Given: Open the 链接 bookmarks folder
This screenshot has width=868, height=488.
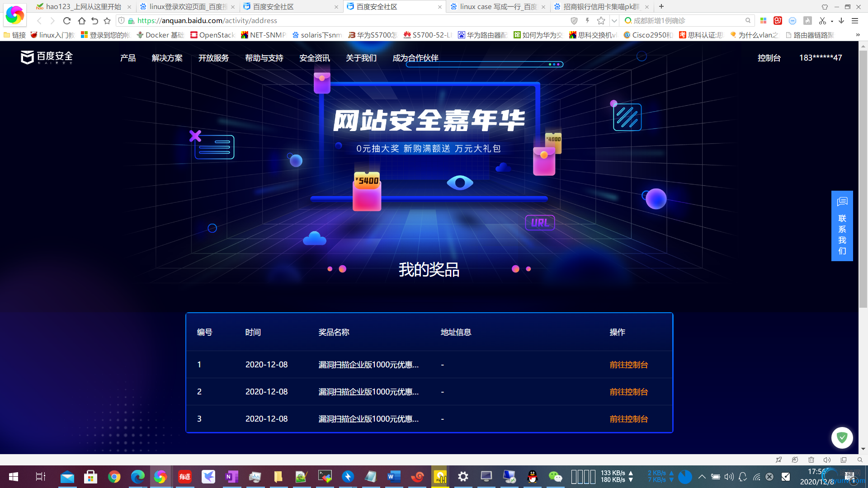Looking at the screenshot, I should (15, 35).
